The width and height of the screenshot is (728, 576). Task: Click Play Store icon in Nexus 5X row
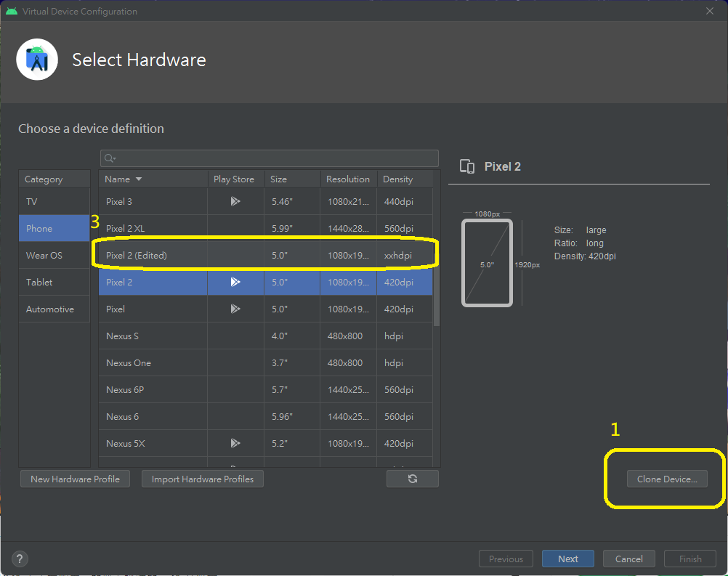click(235, 443)
